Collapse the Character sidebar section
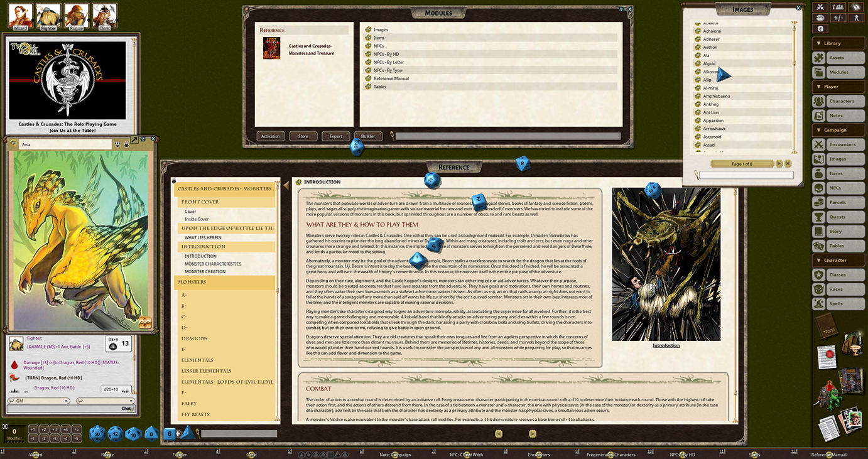Viewport: 868px width, 459px height. [x=838, y=260]
